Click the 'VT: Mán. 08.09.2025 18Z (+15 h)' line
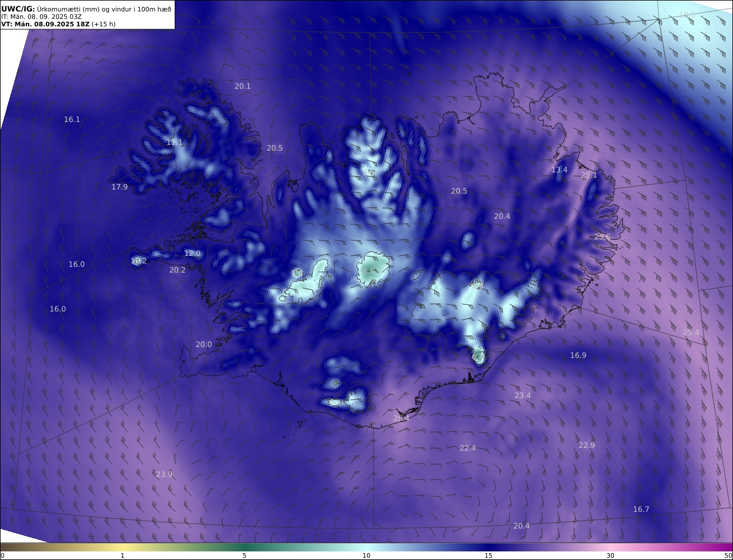This screenshot has height=560, width=733. pos(58,24)
